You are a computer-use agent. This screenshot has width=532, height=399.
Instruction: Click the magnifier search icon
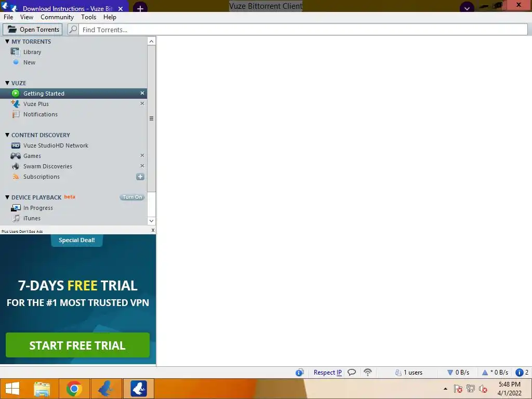point(73,30)
